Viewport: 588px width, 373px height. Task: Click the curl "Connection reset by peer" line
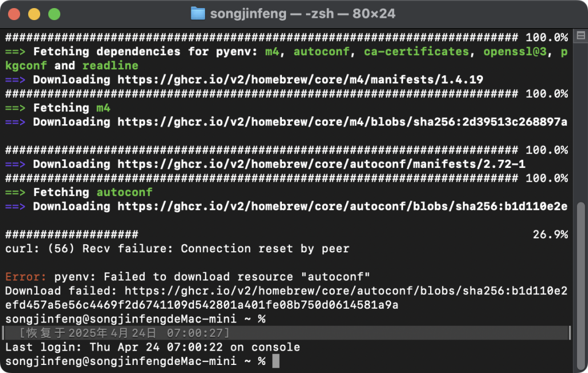(x=177, y=249)
